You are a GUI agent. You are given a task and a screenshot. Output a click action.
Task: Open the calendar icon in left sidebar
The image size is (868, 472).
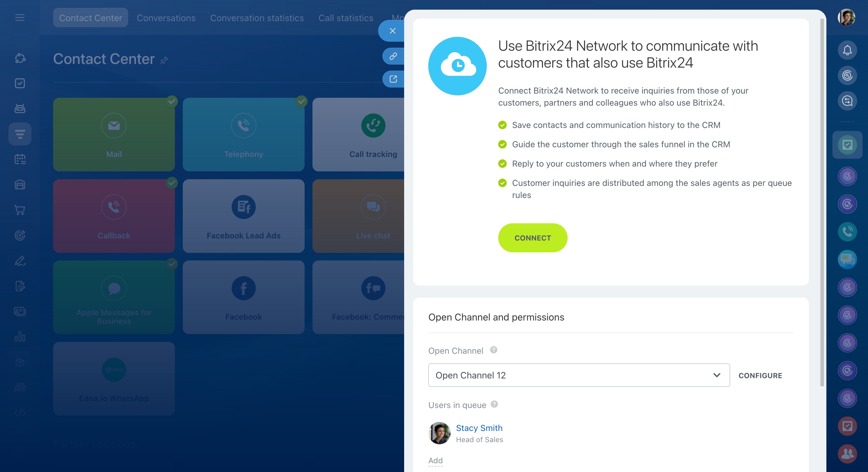coord(20,159)
